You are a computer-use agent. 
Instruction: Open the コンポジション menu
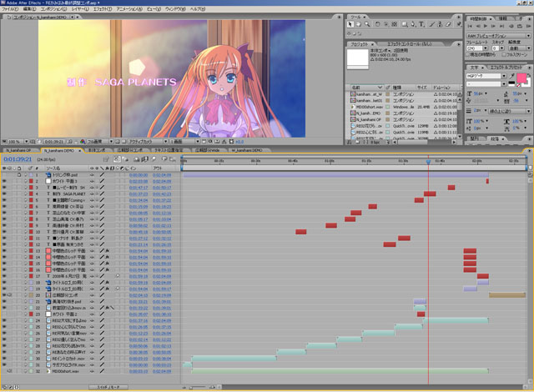click(53, 9)
